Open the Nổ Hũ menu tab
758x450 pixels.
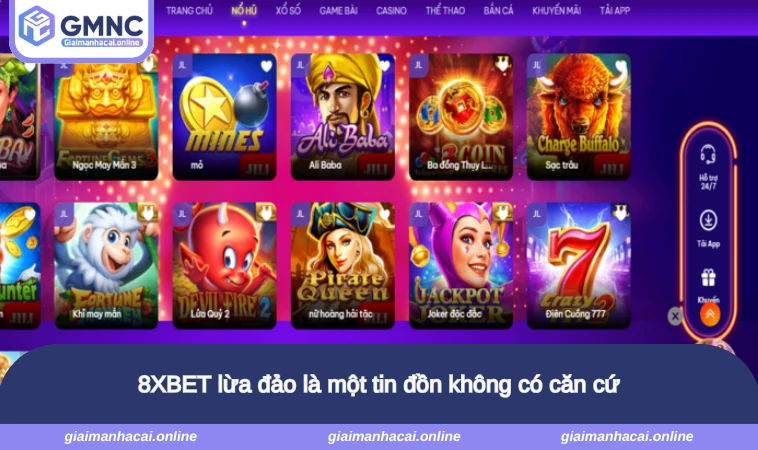point(244,11)
